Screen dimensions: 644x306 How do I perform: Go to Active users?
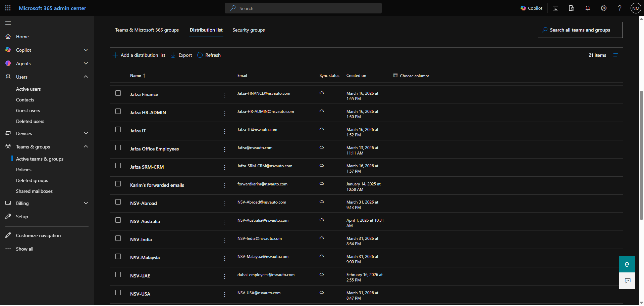click(29, 89)
